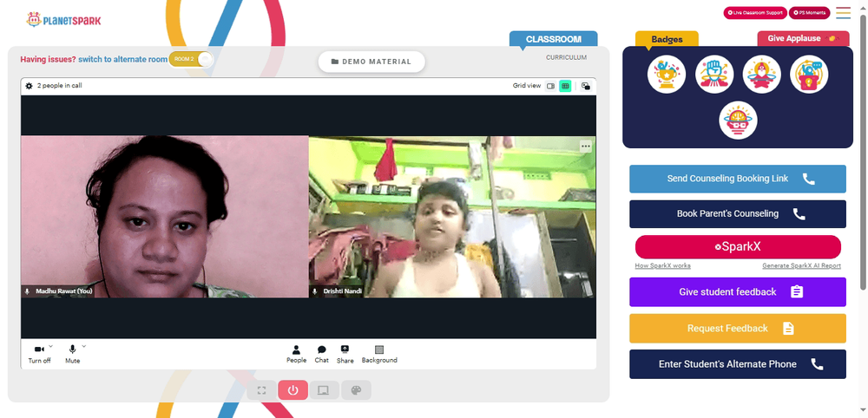Click switch to alternate room link
Viewport: 868px width, 418px height.
[122, 59]
